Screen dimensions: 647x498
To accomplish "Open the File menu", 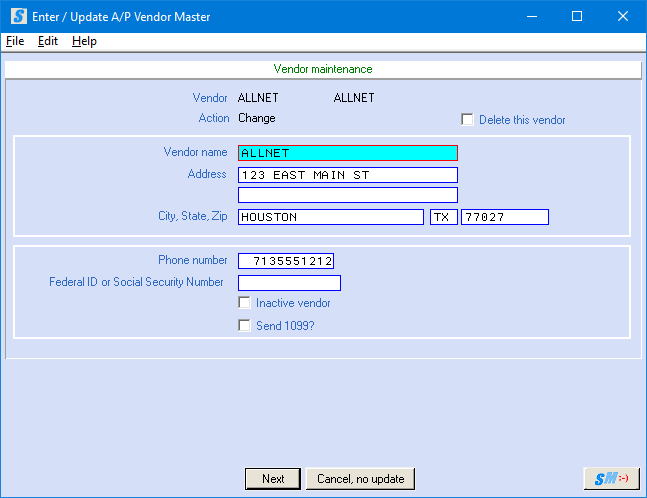I will (15, 41).
